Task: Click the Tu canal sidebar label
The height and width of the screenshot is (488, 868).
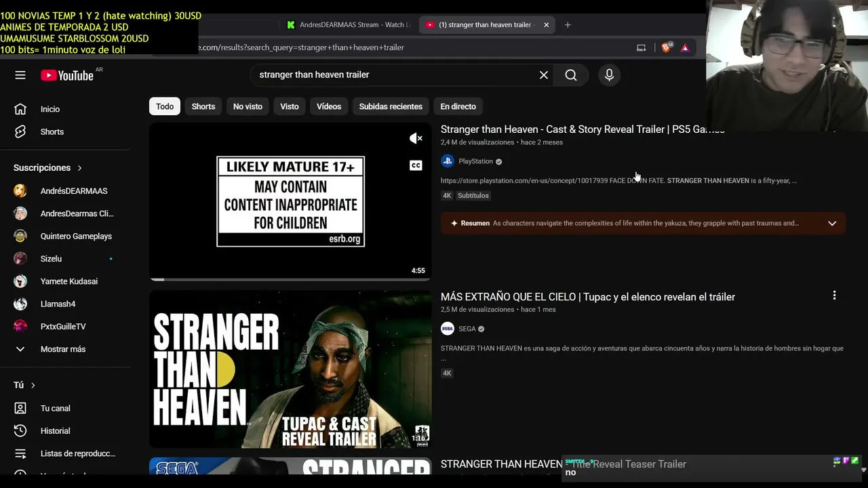Action: click(56, 408)
